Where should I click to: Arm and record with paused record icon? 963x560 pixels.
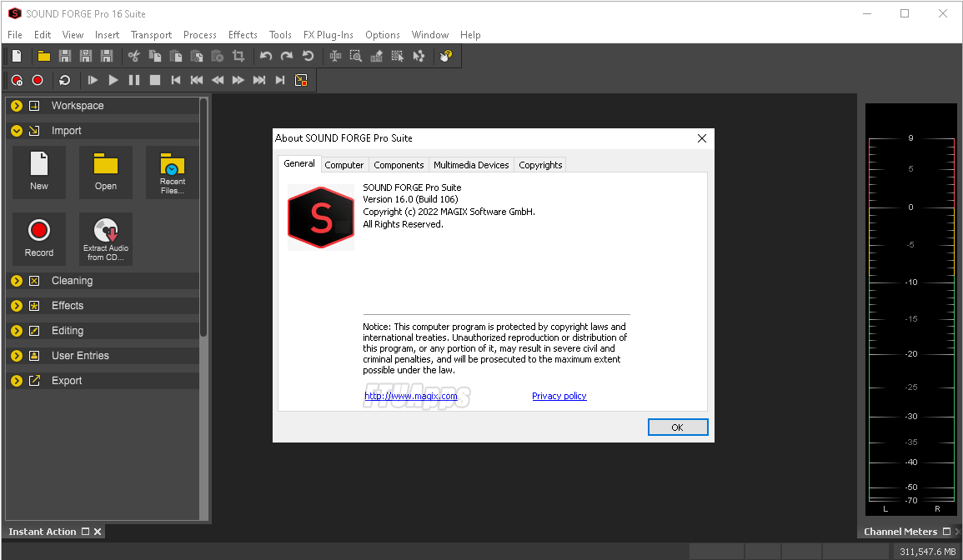pyautogui.click(x=18, y=80)
